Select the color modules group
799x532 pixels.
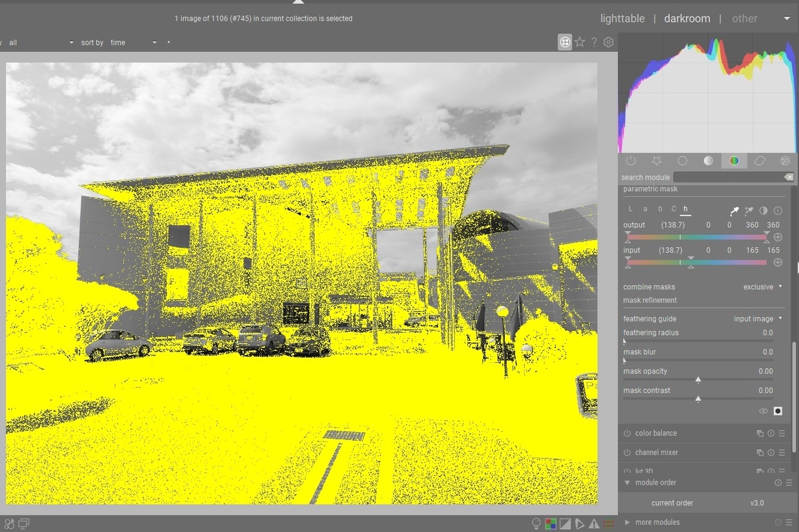(x=734, y=161)
